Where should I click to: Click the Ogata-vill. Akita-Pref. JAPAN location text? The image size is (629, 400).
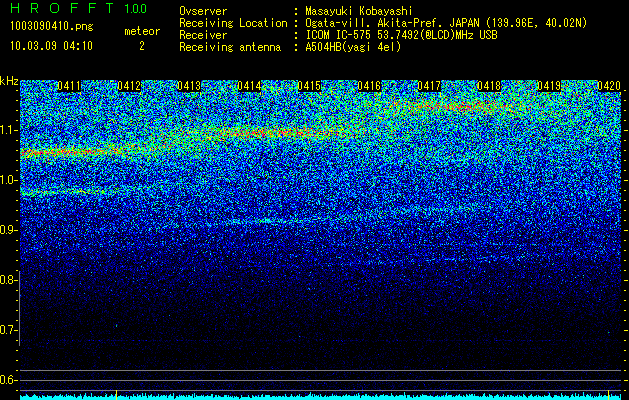[446, 23]
